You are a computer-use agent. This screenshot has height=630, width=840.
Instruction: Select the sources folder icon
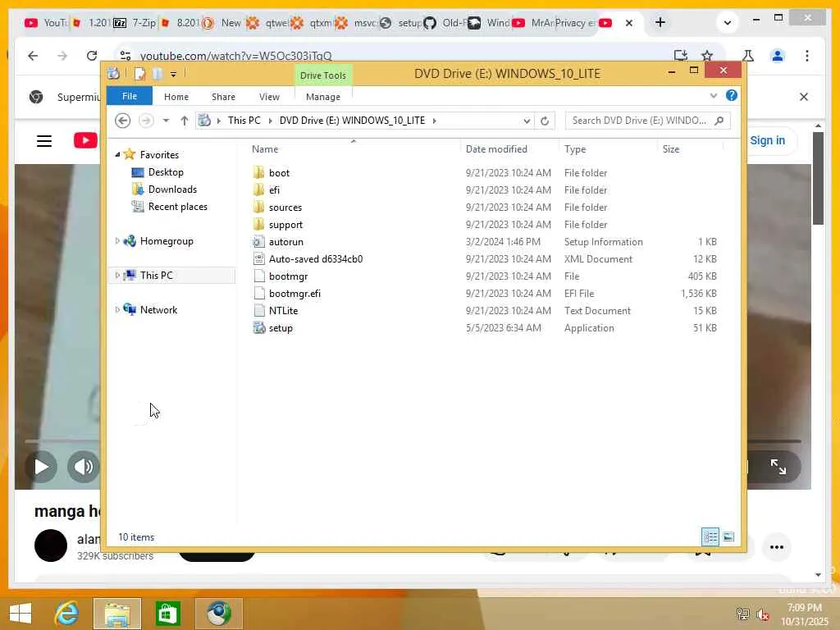[258, 207]
